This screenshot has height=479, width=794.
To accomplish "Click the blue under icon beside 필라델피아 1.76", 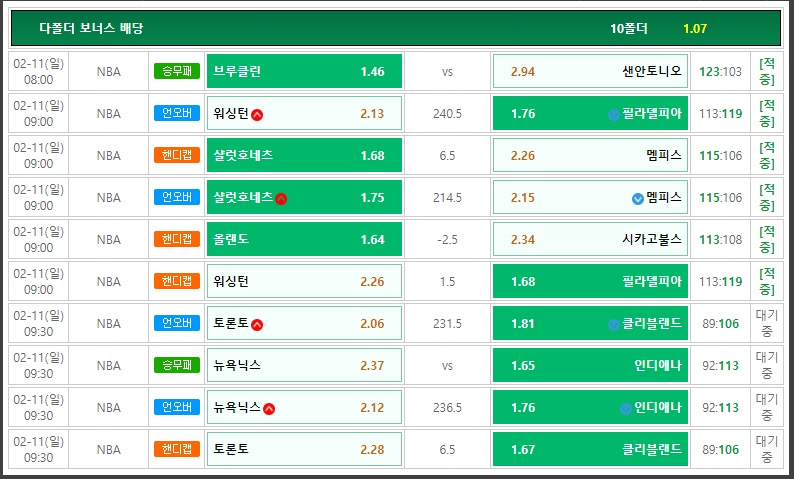I will [614, 115].
